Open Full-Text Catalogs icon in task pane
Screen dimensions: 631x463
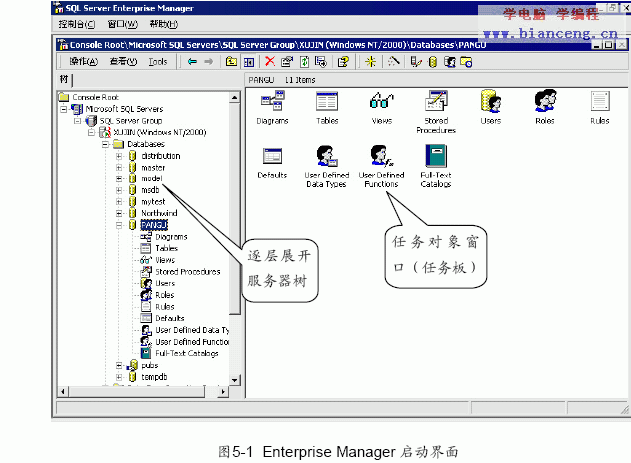[436, 156]
